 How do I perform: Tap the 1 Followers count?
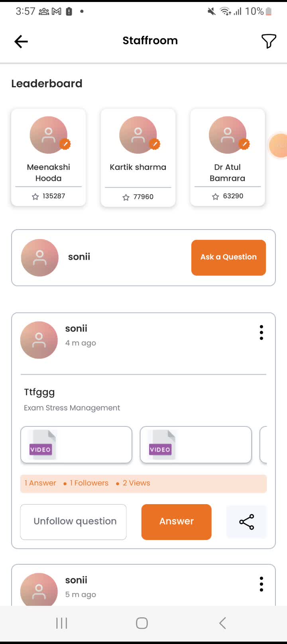coord(89,483)
